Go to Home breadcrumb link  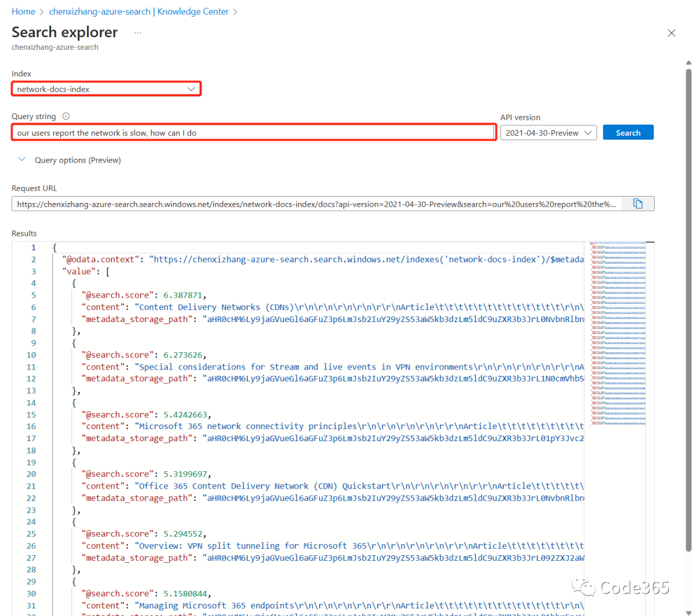pyautogui.click(x=24, y=12)
